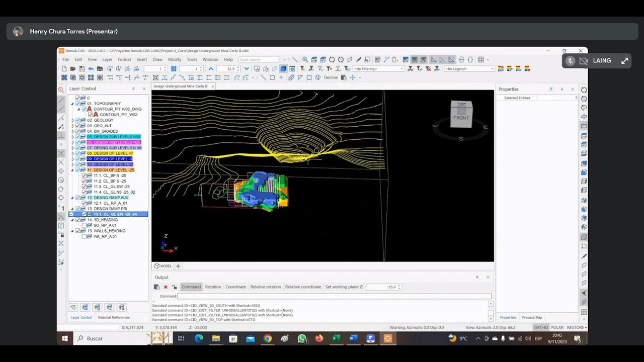
Task: Select layer 13.1. CL_GL EW -25_04 row
Action: point(108,214)
